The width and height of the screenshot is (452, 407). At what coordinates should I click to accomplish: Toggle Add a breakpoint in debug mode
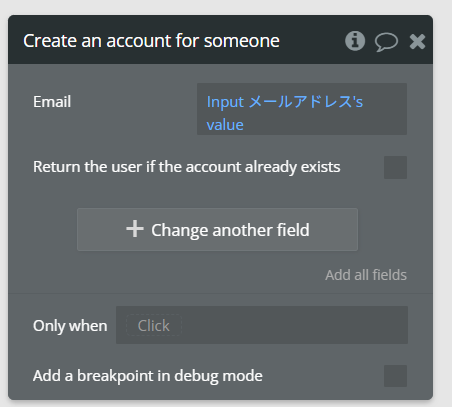pyautogui.click(x=395, y=376)
